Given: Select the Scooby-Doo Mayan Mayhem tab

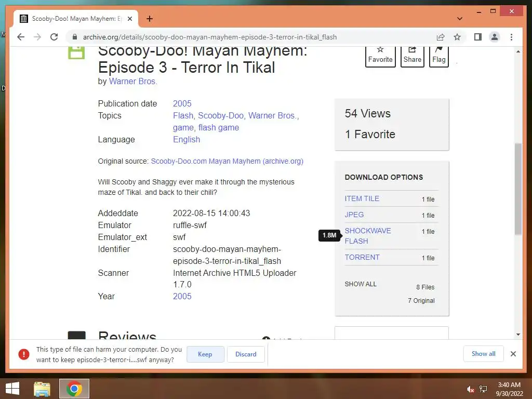Looking at the screenshot, I should pyautogui.click(x=76, y=19).
